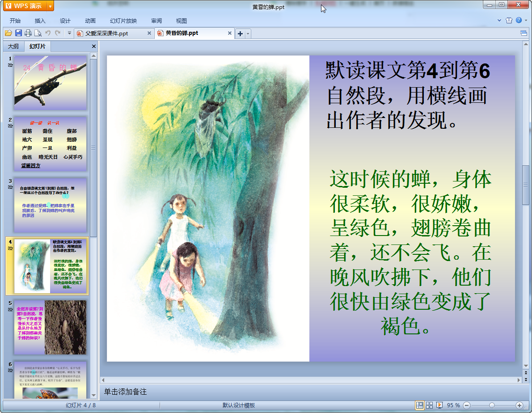This screenshot has height=413, width=532.
Task: Select the girls and cicada illustration
Action: pyautogui.click(x=208, y=208)
